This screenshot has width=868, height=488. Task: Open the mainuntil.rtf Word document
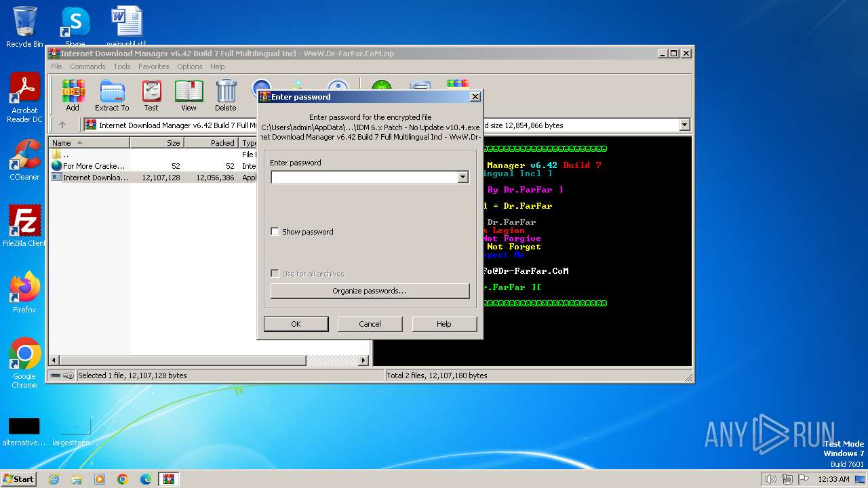[126, 27]
